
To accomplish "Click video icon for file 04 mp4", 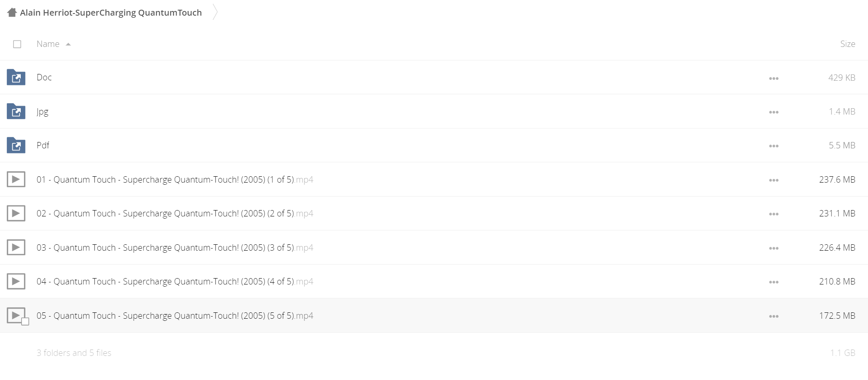I will [x=16, y=281].
